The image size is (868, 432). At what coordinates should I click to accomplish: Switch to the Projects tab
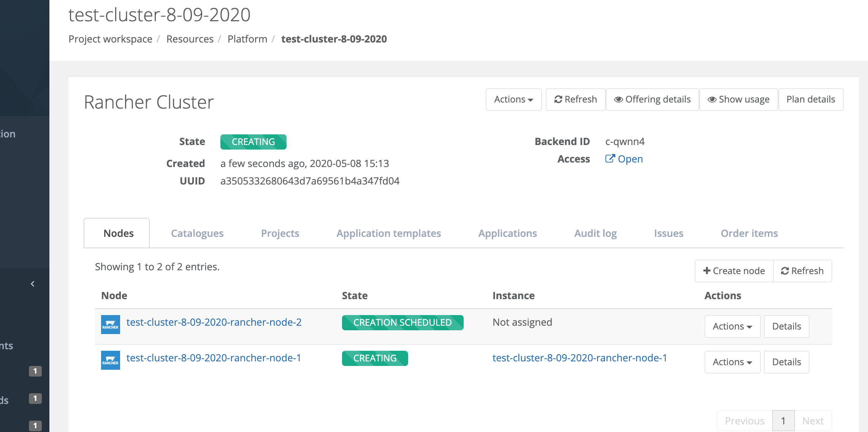tap(280, 233)
